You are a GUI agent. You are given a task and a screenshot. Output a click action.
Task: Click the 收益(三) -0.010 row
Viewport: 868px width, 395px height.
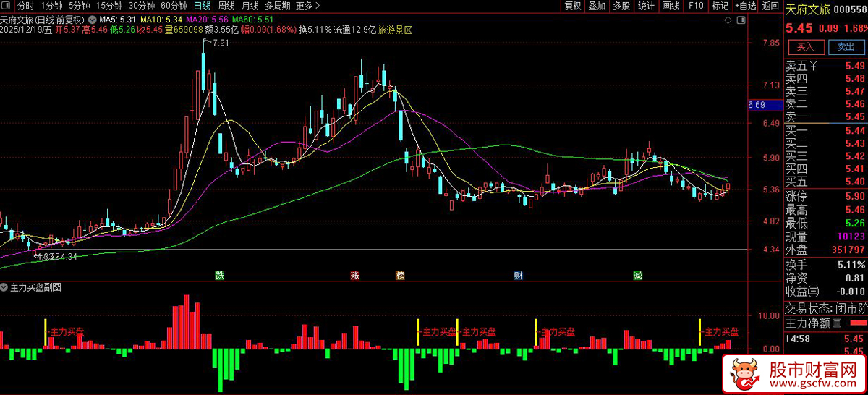tap(825, 291)
